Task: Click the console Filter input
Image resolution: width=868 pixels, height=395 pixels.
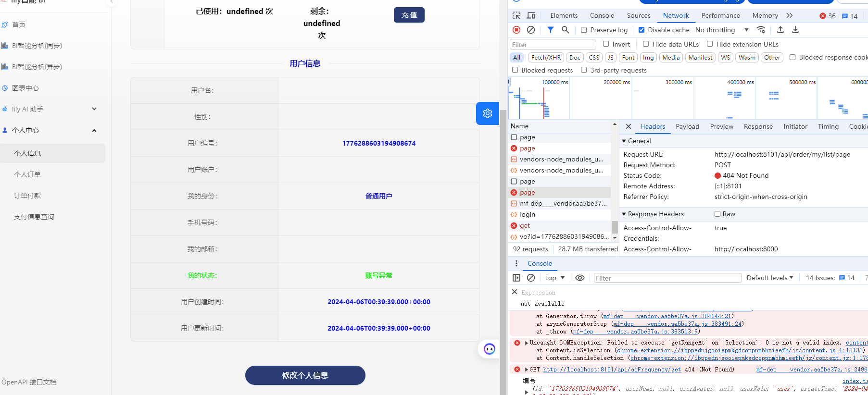Action: 667,278
